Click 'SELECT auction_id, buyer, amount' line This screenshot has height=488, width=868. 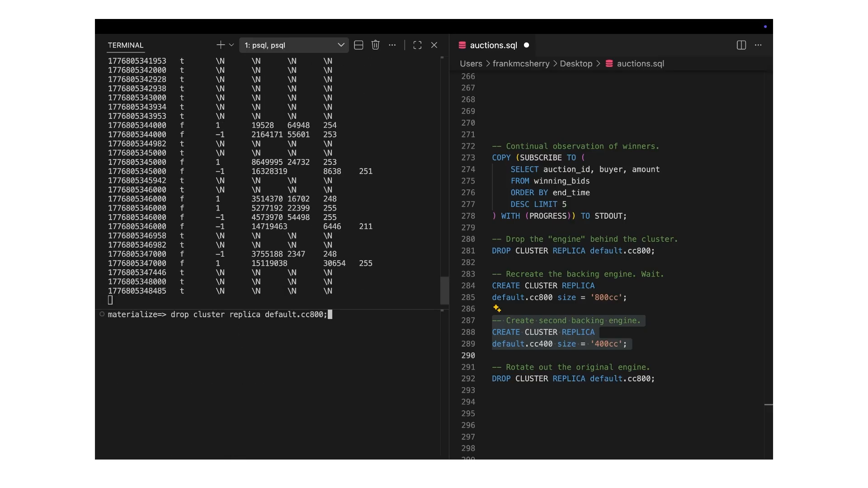coord(585,169)
